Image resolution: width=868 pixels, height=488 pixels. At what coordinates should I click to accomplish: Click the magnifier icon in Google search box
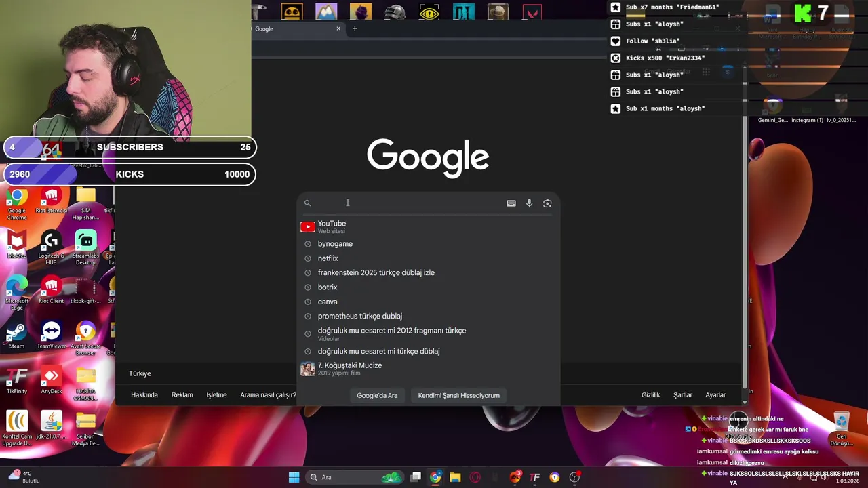pos(307,203)
